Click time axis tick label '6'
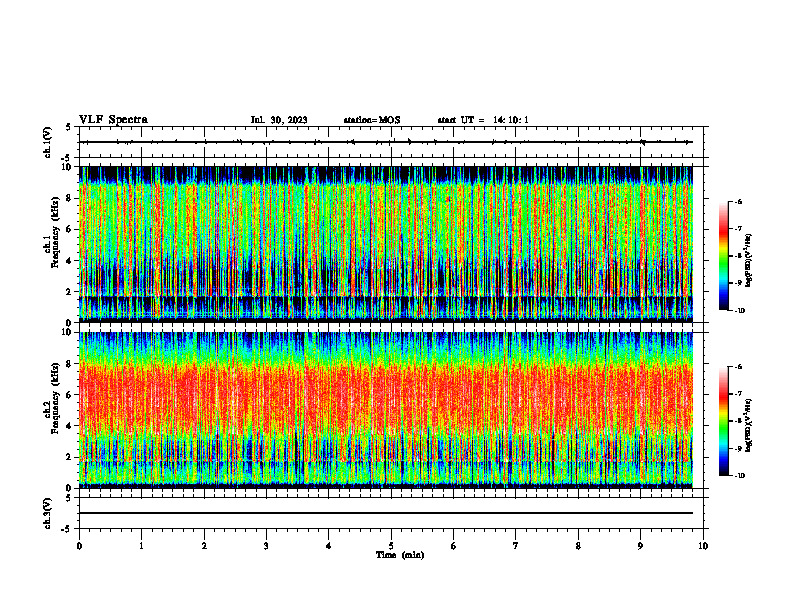Screen dimensions: 792x612 coord(454,546)
